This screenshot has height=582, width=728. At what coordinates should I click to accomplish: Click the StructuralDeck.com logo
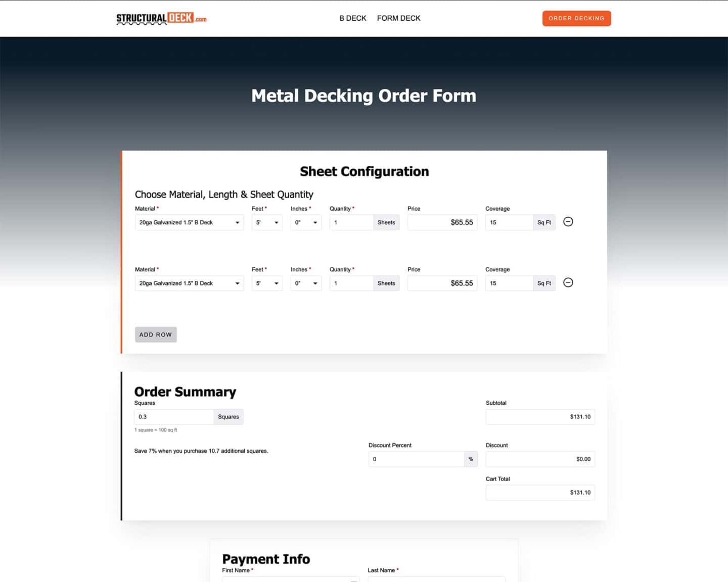click(161, 18)
